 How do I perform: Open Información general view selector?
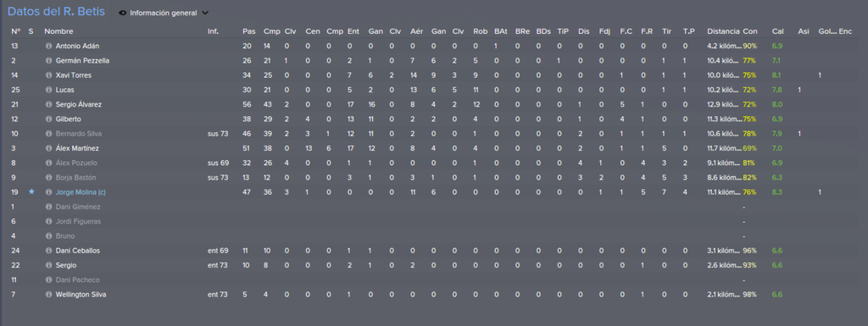164,13
